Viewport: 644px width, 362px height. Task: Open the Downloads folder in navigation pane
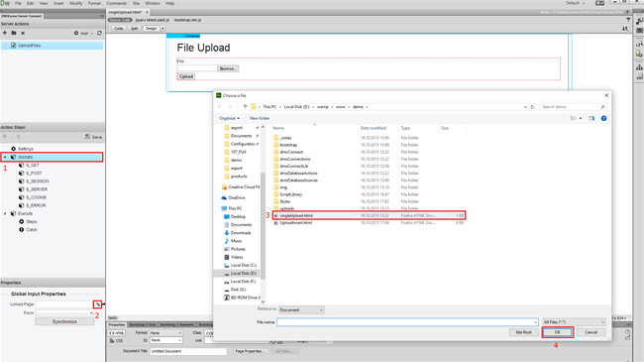click(x=238, y=233)
